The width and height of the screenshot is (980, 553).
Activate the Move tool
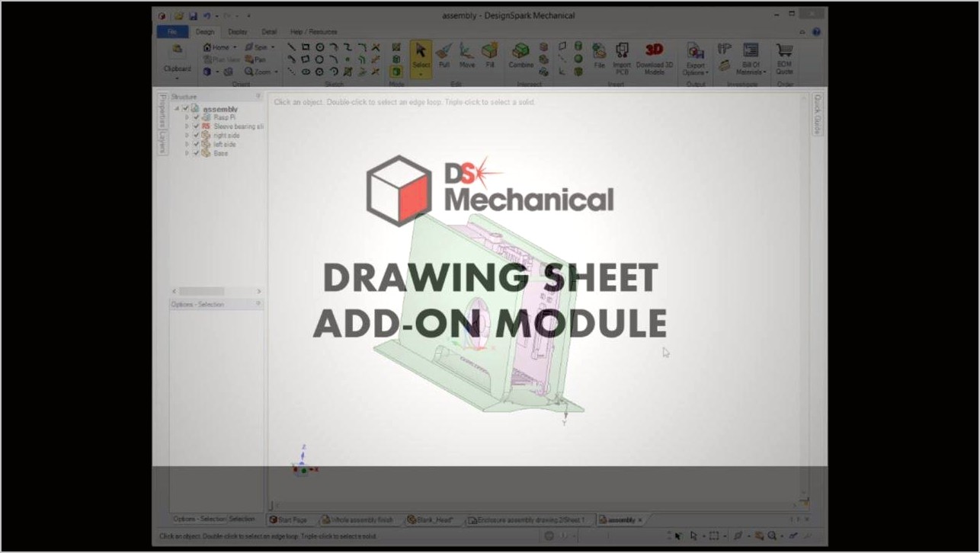coord(466,55)
